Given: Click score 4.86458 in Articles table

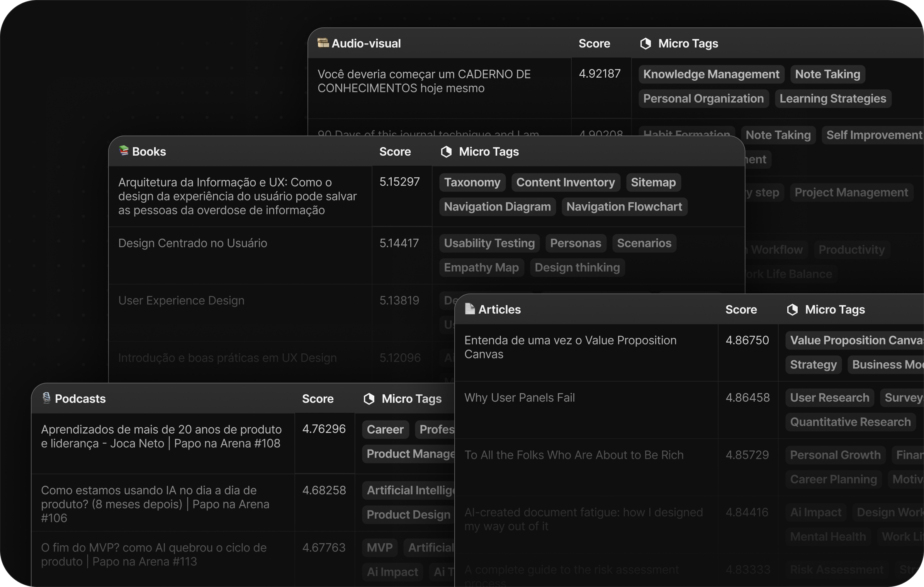Looking at the screenshot, I should point(747,397).
